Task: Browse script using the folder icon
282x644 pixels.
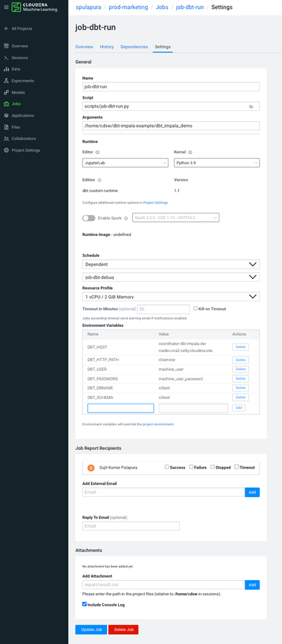Action: (251, 106)
